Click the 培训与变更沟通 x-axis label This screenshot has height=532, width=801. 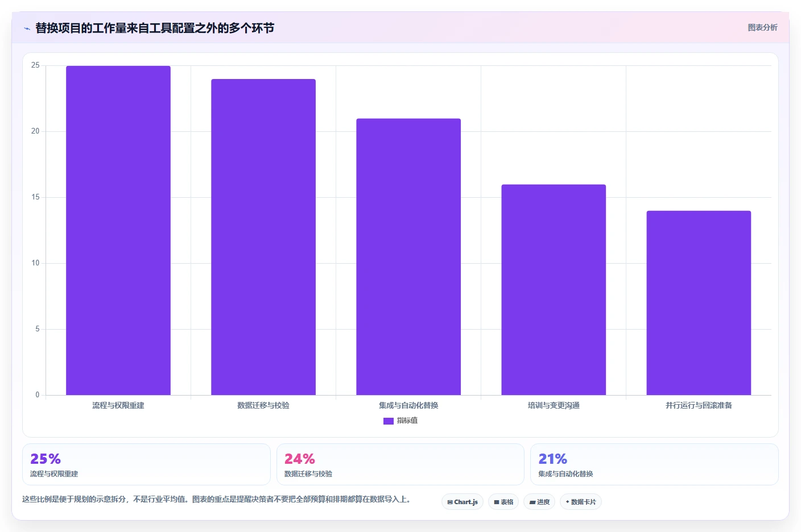pos(554,405)
